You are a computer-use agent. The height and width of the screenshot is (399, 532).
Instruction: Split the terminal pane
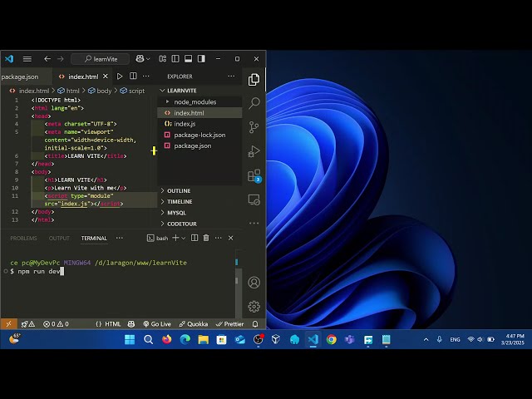[x=195, y=238]
